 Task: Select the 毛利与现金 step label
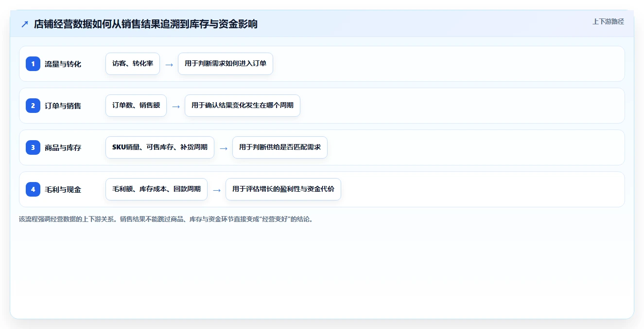63,190
